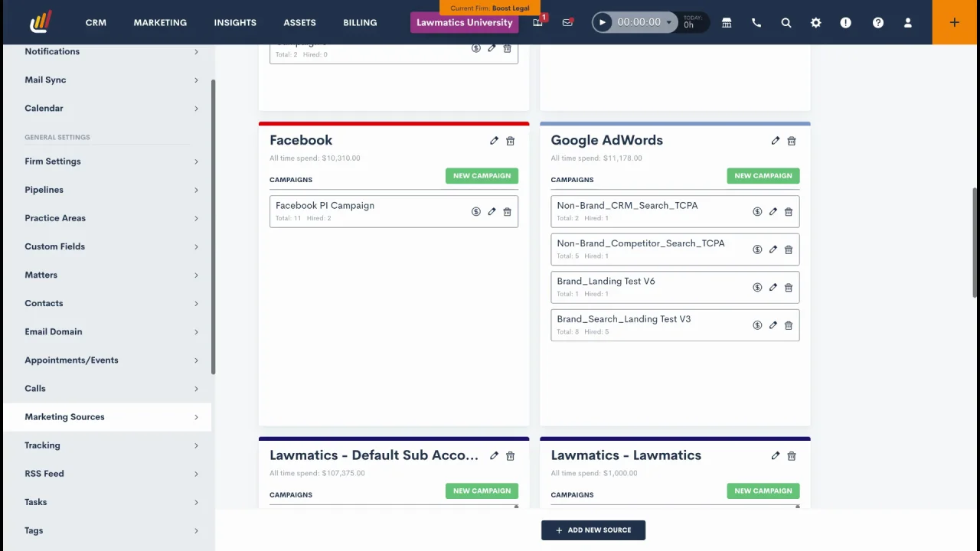Viewport: 980px width, 551px height.
Task: Click New Campaign under Facebook
Action: [x=482, y=176]
